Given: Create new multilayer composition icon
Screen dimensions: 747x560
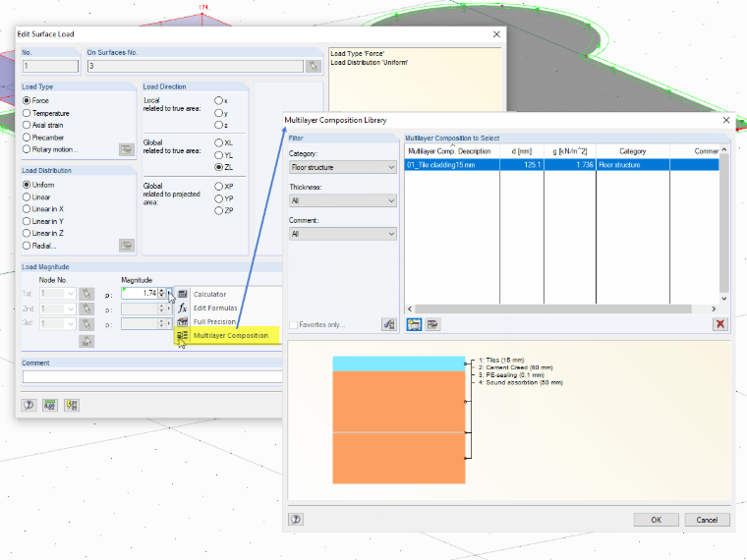Looking at the screenshot, I should (x=414, y=325).
